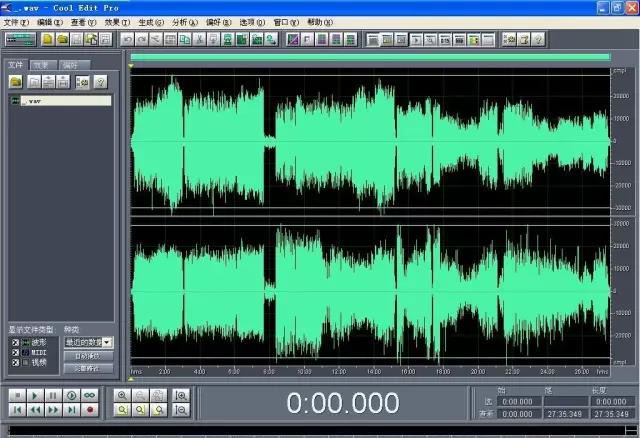This screenshot has width=640, height=438.
Task: Click the first button under the sort dropdown
Action: (89, 356)
